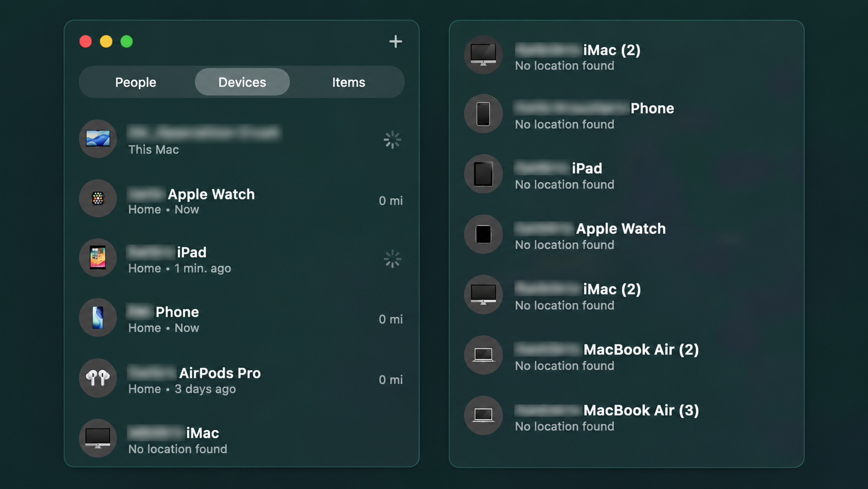
Task: Select 'Home • 3 days ago' status
Action: coord(182,389)
